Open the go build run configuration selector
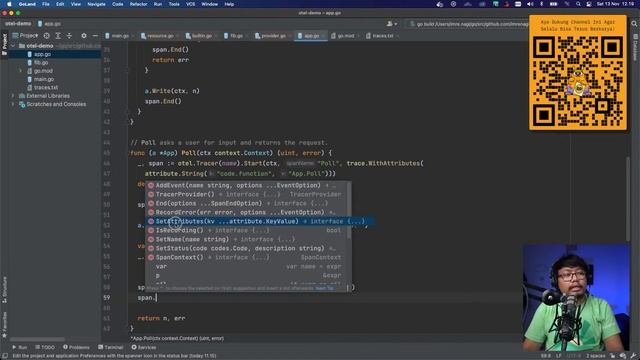This screenshot has height=360, width=640. tap(468, 24)
